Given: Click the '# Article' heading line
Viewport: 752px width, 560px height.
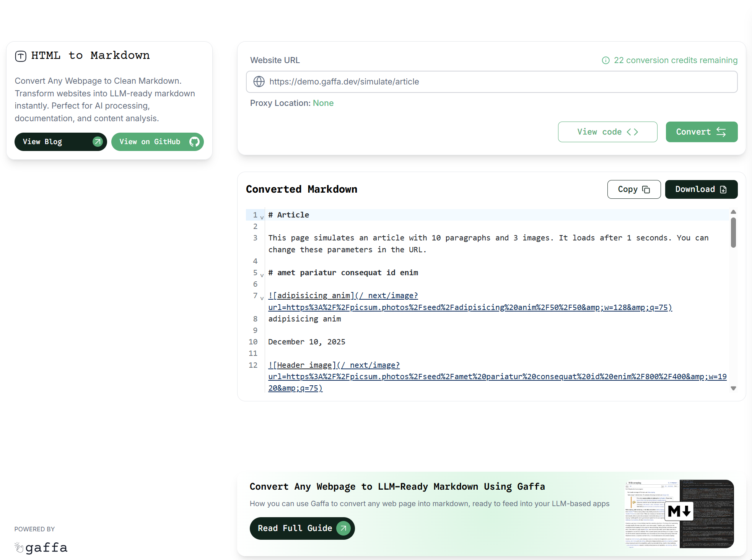Looking at the screenshot, I should [289, 215].
